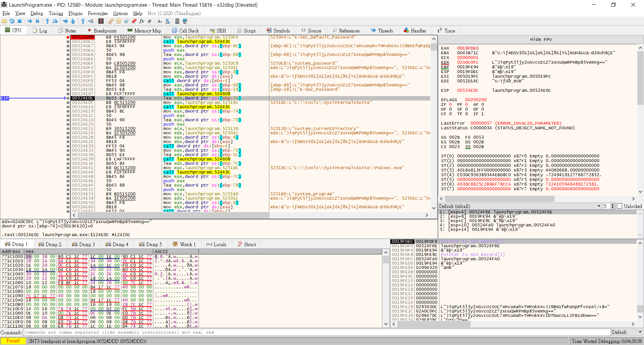Restart the debugging session
Screen dimensions: 644x345
[12, 21]
